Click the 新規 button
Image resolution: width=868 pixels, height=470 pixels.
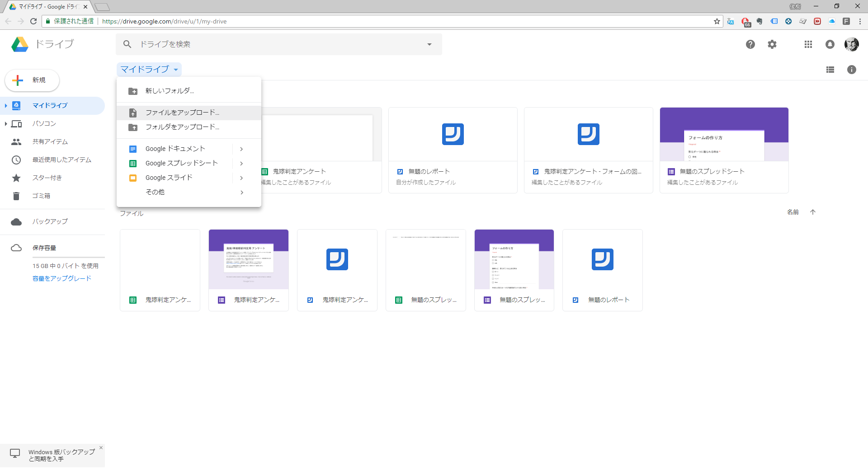point(32,80)
